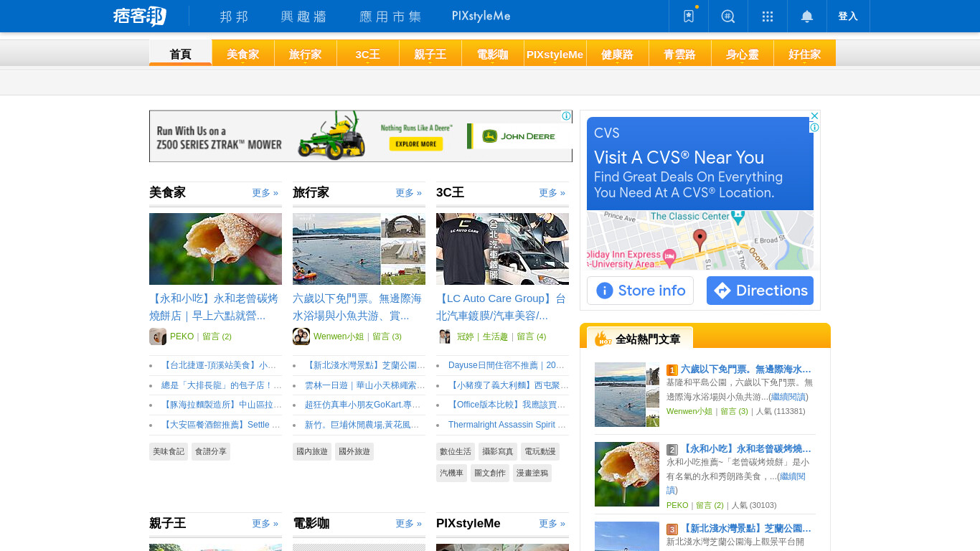Screen dimensions: 980x551
Task: Click the hot flame icon beside 全站熱門文章
Action: pos(603,339)
